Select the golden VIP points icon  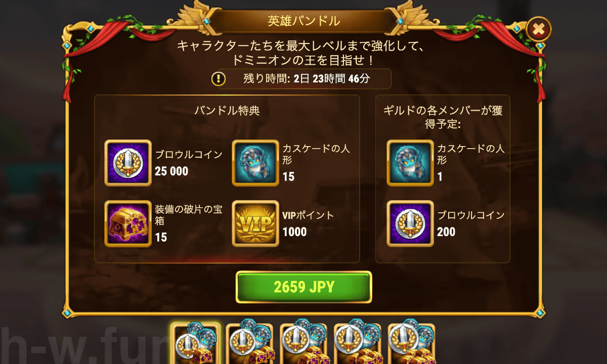[x=255, y=223]
